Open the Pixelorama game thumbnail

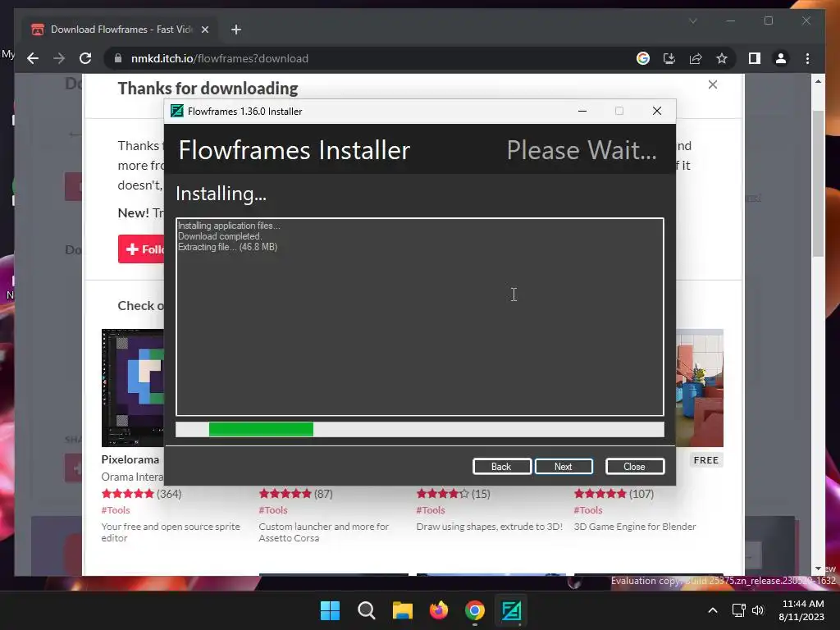click(132, 388)
